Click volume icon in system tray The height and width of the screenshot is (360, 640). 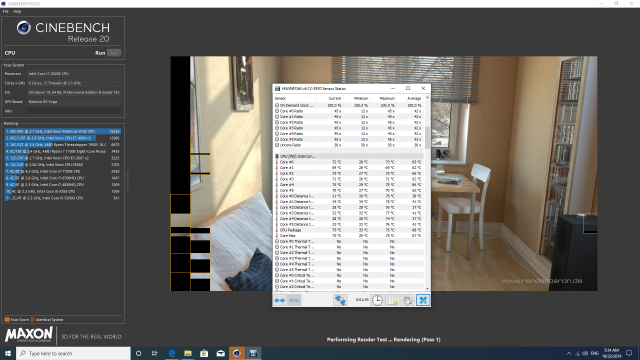585,353
